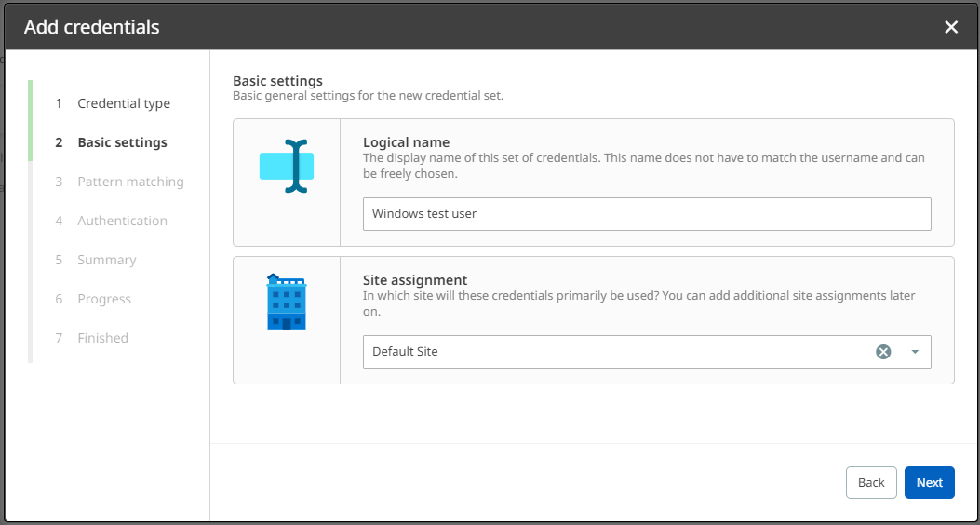Expand the site dropdown arrow

915,352
